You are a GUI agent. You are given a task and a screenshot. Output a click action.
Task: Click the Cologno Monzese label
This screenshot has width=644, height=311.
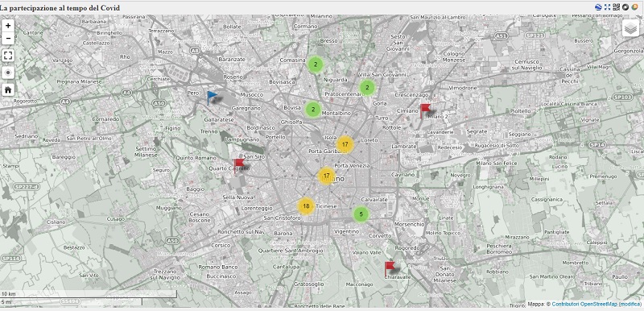pyautogui.click(x=453, y=56)
